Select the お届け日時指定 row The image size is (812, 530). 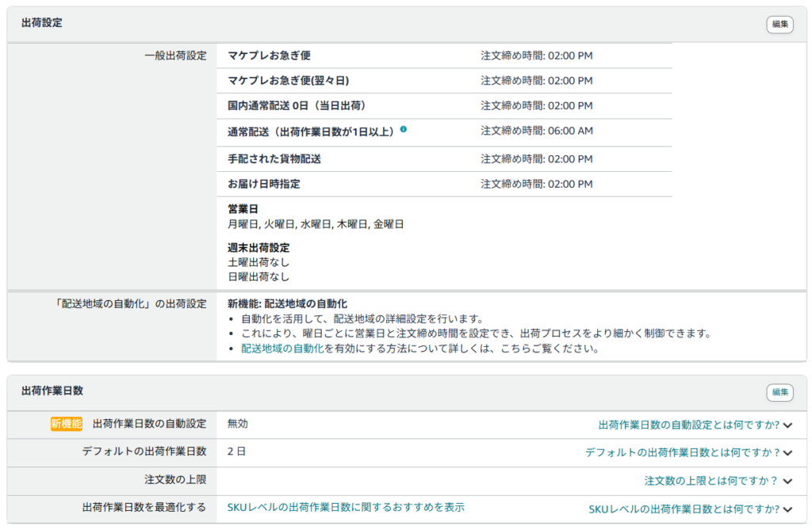(262, 184)
